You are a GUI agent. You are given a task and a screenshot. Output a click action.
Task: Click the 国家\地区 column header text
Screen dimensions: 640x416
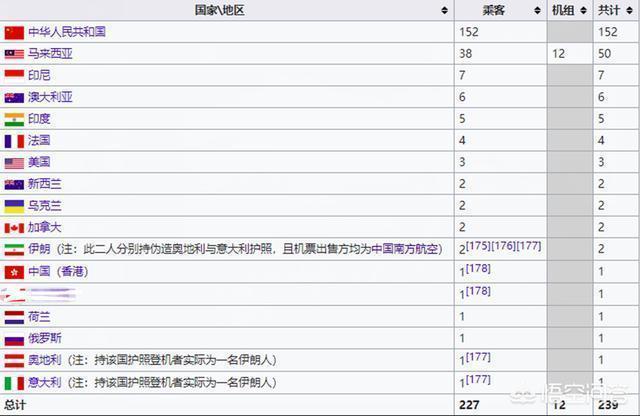[x=220, y=10]
